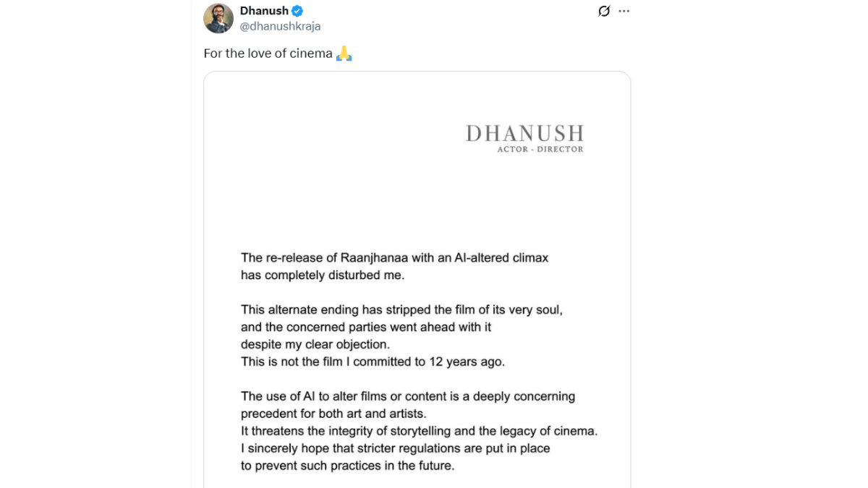The height and width of the screenshot is (488, 868).
Task: Click the line 'The use of AI to alter films'
Action: 408,396
